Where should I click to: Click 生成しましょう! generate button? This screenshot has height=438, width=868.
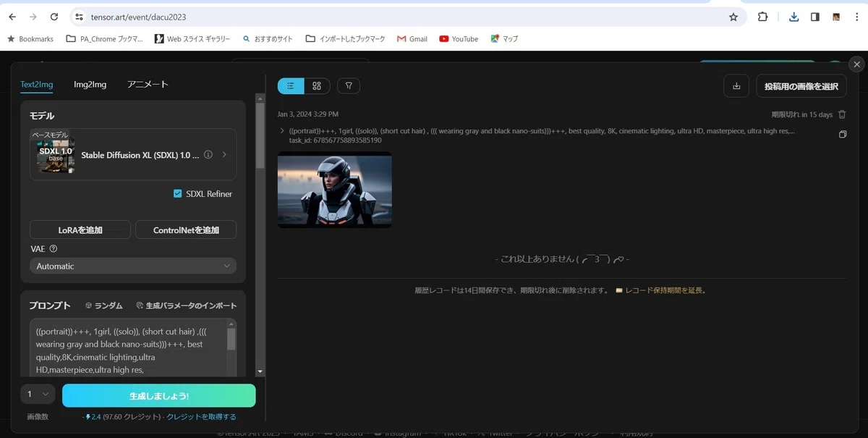click(x=159, y=396)
